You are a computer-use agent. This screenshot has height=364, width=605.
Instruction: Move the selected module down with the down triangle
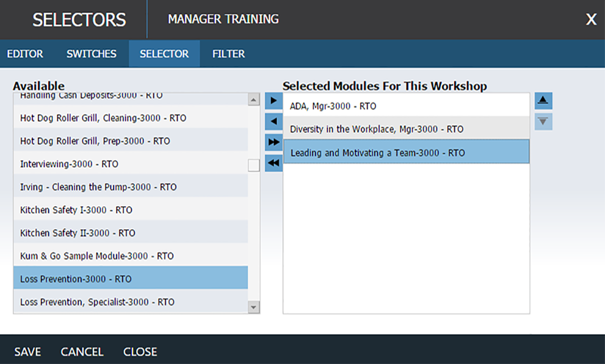coord(543,121)
